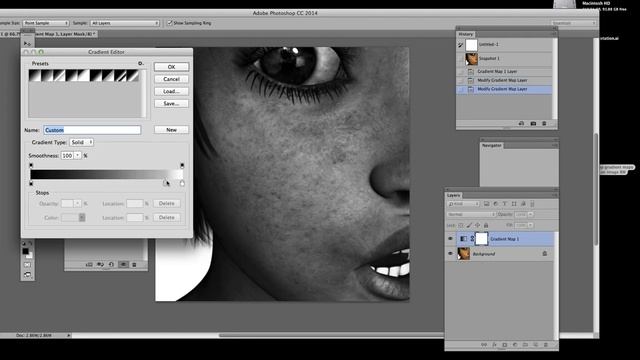Image resolution: width=640 pixels, height=360 pixels.
Task: Filter layers by type layer icon
Action: 504,204
